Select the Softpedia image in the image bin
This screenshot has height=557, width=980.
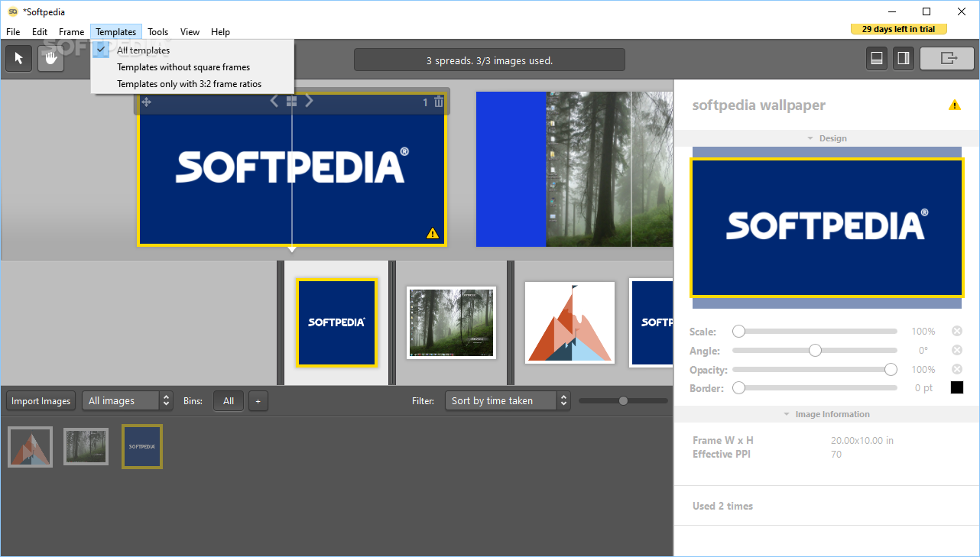click(142, 447)
